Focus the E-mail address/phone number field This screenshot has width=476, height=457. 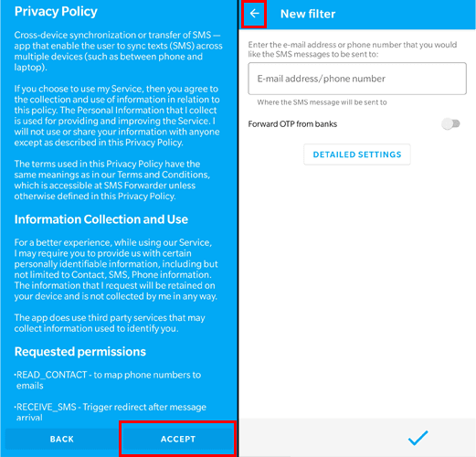tap(357, 79)
